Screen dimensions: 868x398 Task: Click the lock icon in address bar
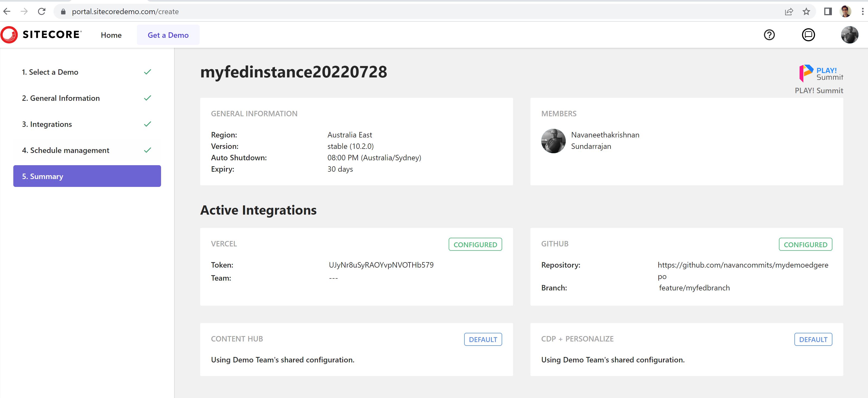(x=63, y=12)
